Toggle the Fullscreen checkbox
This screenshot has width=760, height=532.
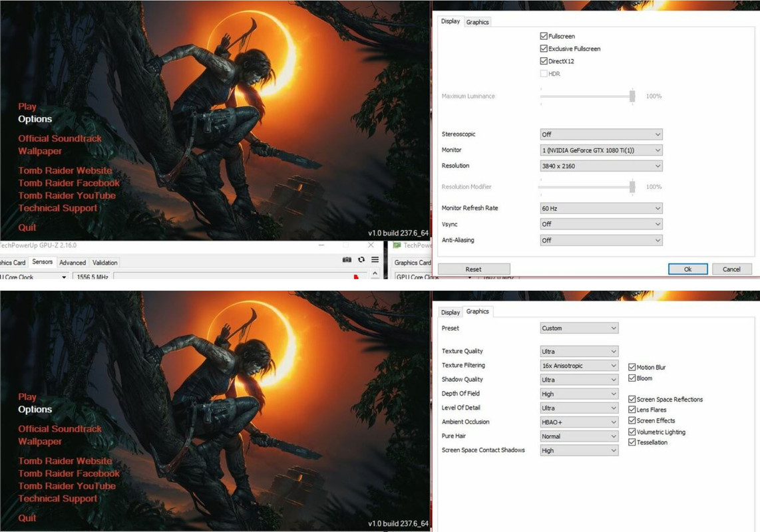tap(544, 37)
